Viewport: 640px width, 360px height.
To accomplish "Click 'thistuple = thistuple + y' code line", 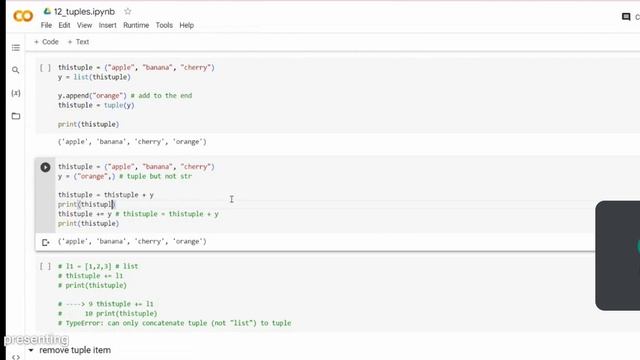I will (x=106, y=195).
